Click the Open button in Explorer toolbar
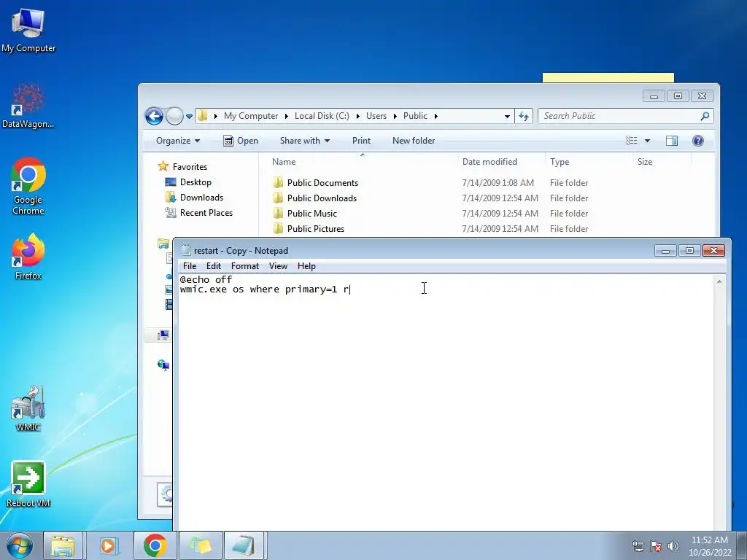 click(x=241, y=141)
